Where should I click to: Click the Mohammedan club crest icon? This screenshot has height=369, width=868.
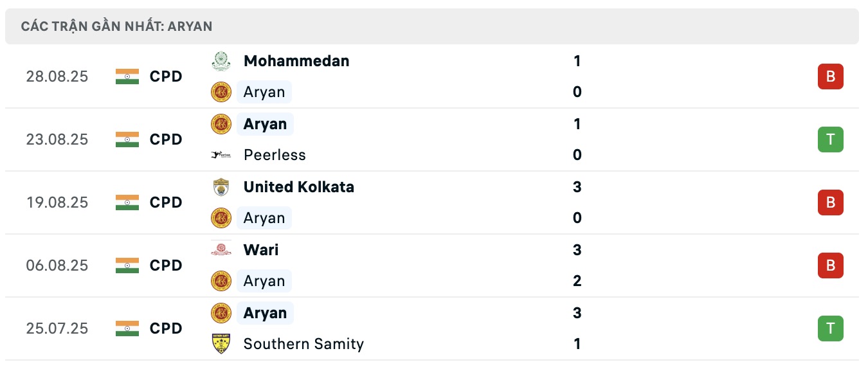[221, 61]
